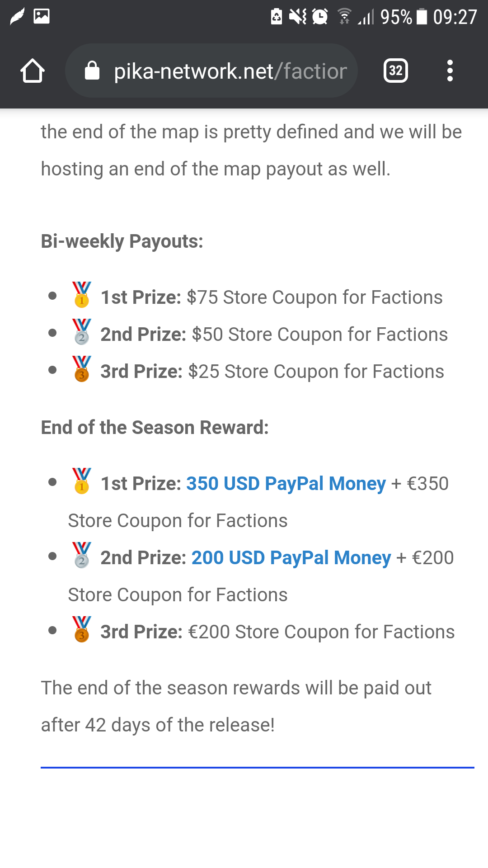Tap the browser home icon
The image size is (488, 868).
click(33, 71)
